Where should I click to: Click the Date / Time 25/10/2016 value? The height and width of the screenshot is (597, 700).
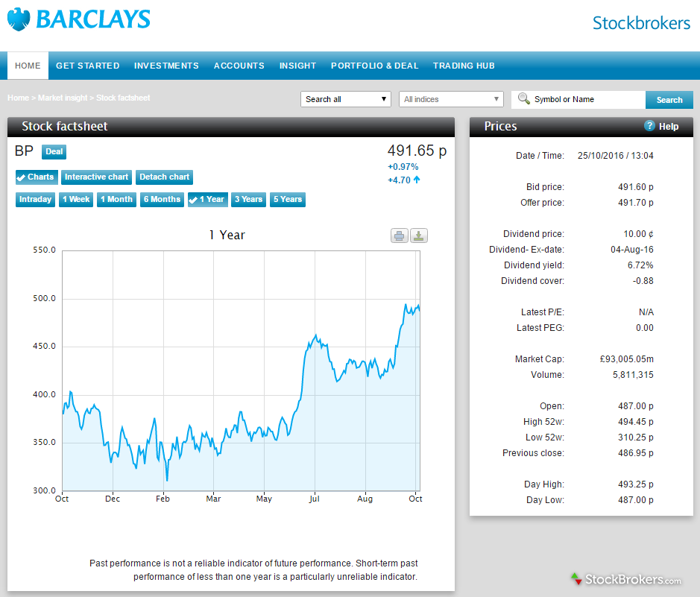click(x=616, y=155)
